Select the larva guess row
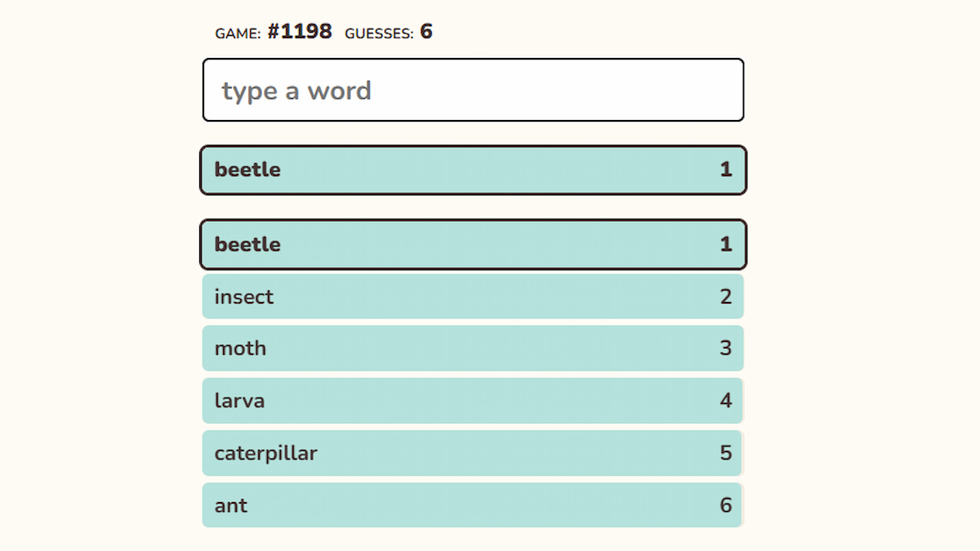This screenshot has height=551, width=980. pyautogui.click(x=473, y=401)
